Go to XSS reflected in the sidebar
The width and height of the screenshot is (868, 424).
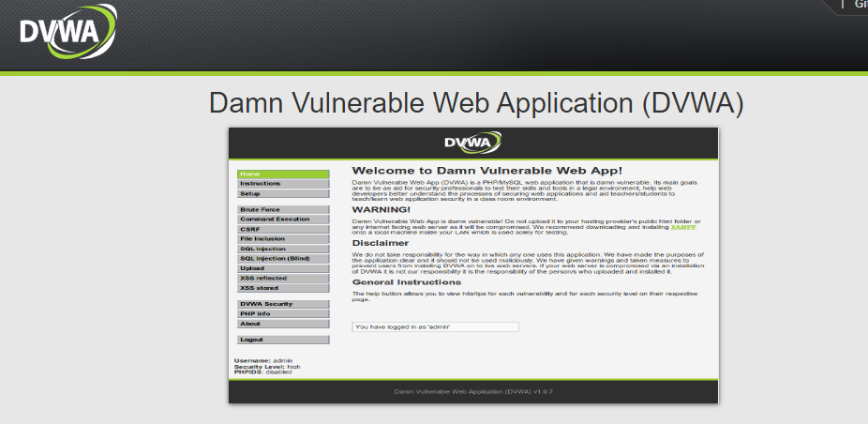click(x=282, y=279)
